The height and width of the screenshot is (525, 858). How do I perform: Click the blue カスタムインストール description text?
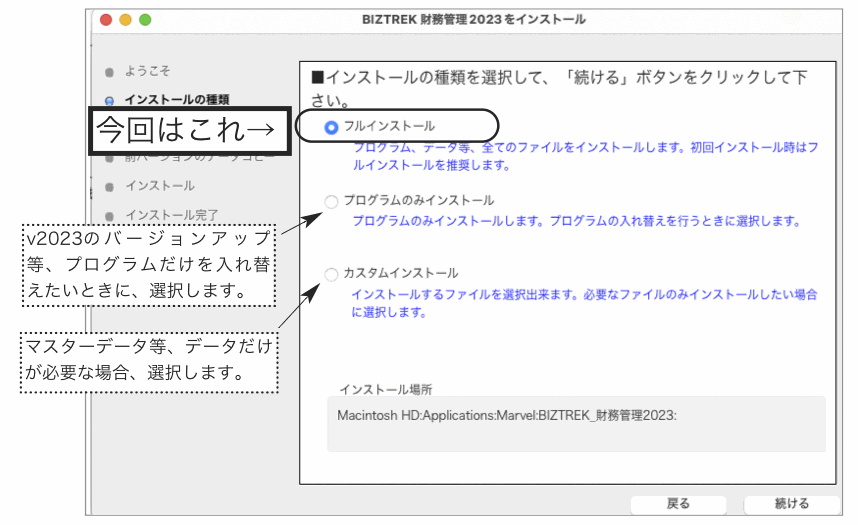pos(584,303)
